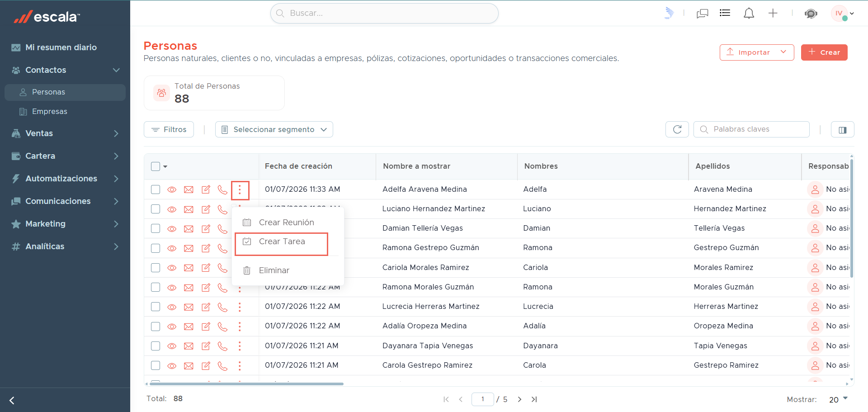868x412 pixels.
Task: Collapse the Contactos sidebar section
Action: pos(65,70)
